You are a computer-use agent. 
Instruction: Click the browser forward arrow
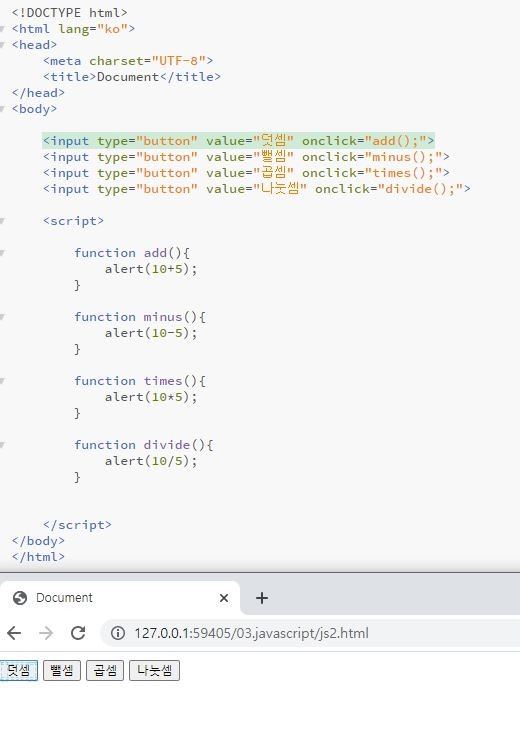point(46,633)
